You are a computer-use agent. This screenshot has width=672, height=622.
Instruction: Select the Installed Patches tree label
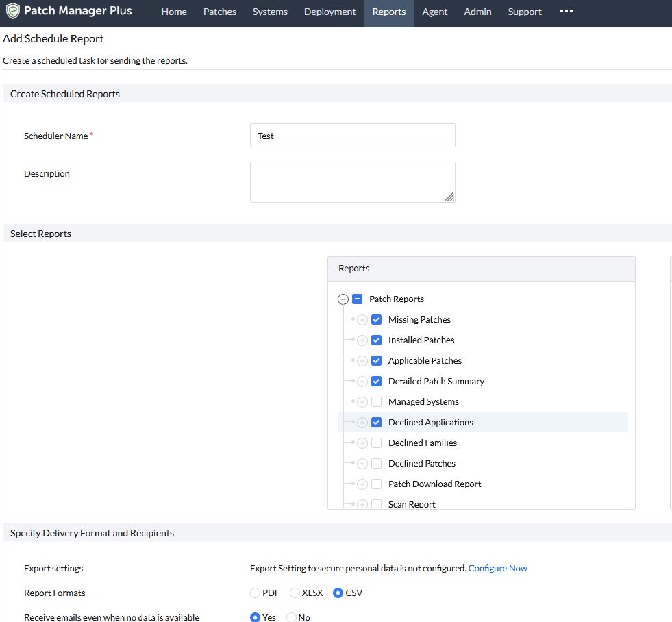point(421,340)
